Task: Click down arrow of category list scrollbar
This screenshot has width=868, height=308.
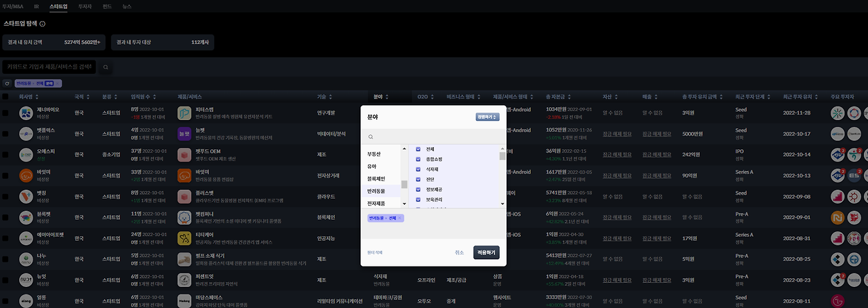Action: point(404,204)
